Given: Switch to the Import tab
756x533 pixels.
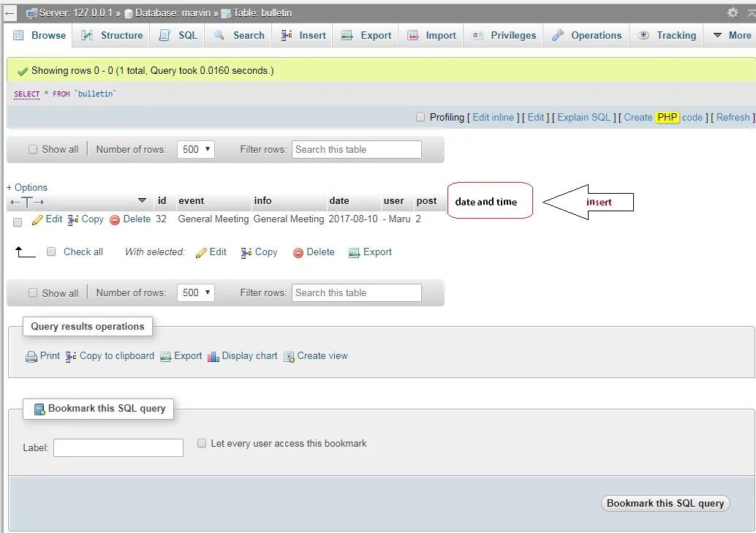Looking at the screenshot, I should coord(431,35).
